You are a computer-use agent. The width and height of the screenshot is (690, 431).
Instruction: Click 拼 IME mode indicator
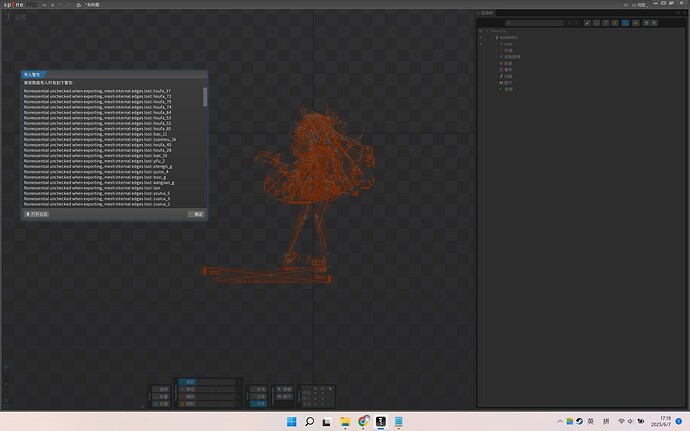pos(606,421)
